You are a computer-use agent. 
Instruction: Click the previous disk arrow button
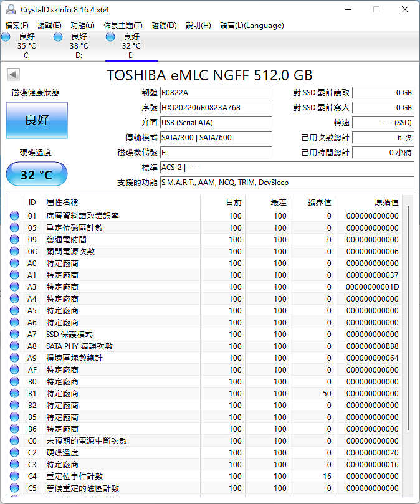[13, 75]
